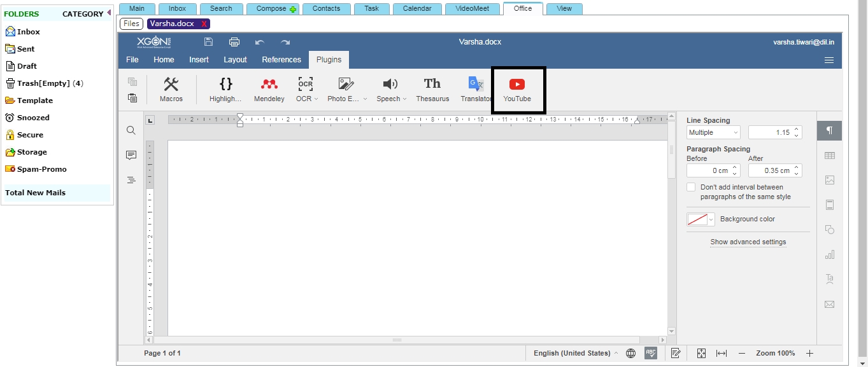868x367 pixels.
Task: Open the Macros plugin
Action: click(x=171, y=90)
